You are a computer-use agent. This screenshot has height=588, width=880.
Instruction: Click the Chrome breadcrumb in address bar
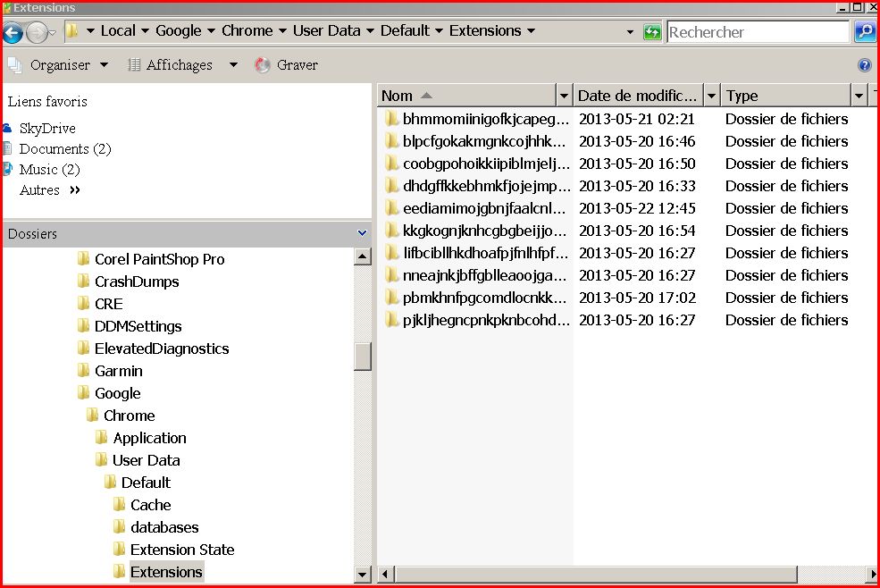247,30
